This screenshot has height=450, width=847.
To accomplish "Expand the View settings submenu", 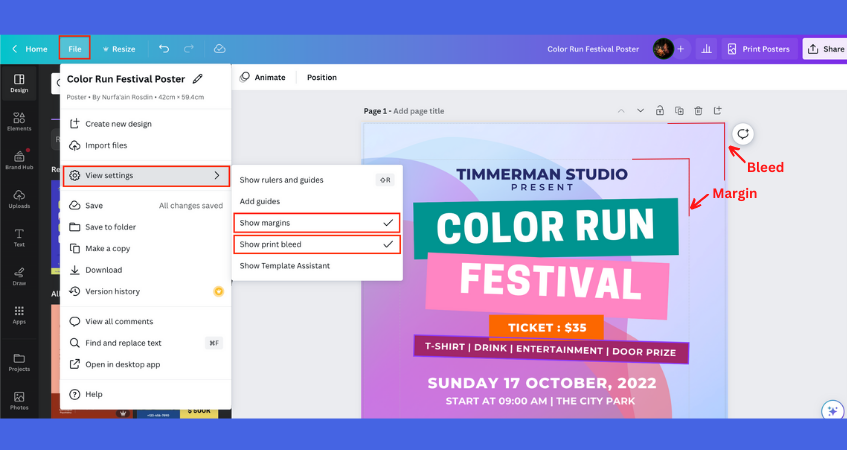I will point(146,176).
